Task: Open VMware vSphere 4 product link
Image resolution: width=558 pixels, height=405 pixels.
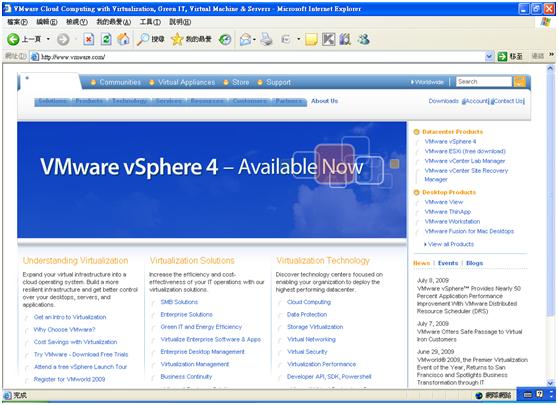Action: [450, 142]
